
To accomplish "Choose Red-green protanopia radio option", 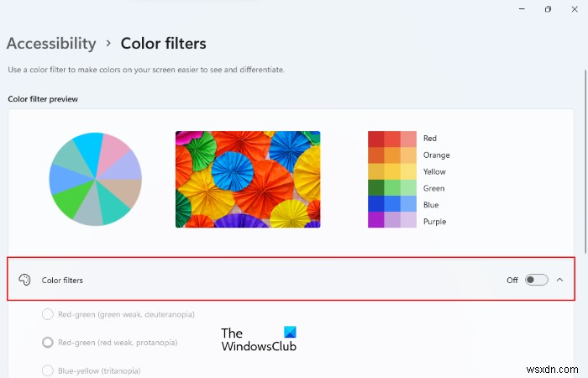I will pos(48,342).
